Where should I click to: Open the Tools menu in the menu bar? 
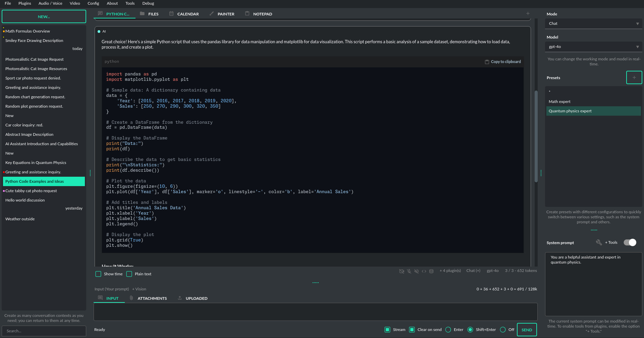130,3
